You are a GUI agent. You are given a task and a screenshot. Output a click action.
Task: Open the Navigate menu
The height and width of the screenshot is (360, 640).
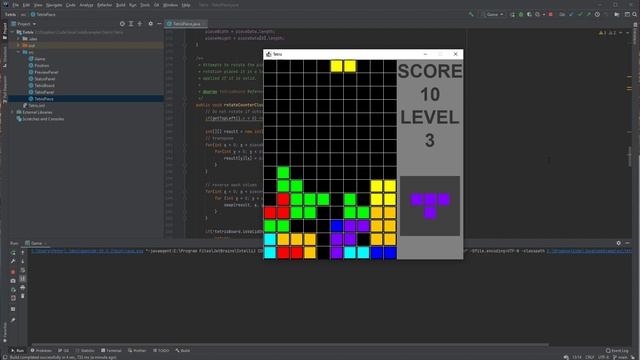(x=54, y=5)
